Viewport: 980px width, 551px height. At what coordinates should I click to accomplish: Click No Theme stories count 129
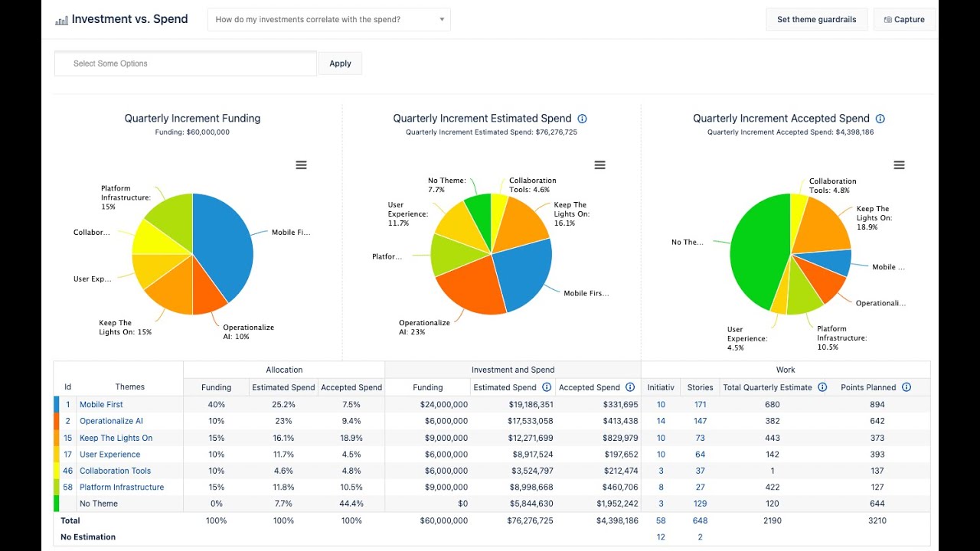pyautogui.click(x=700, y=504)
